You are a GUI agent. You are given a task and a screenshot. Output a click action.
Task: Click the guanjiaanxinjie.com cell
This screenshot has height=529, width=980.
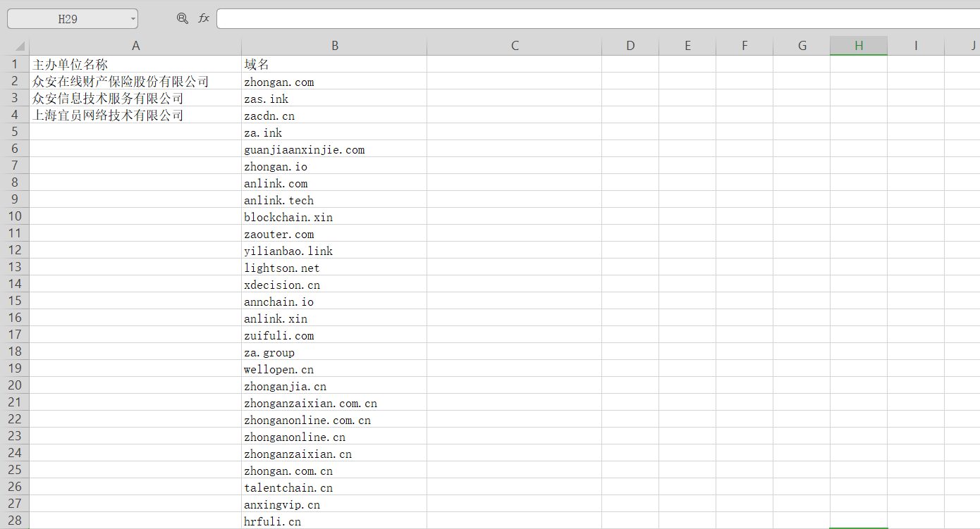[334, 149]
